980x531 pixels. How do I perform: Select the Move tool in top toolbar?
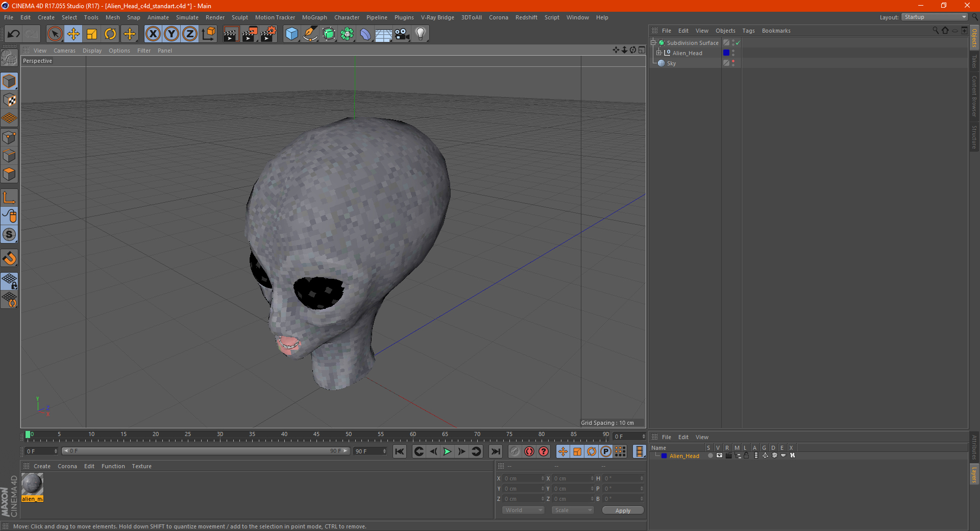click(73, 34)
